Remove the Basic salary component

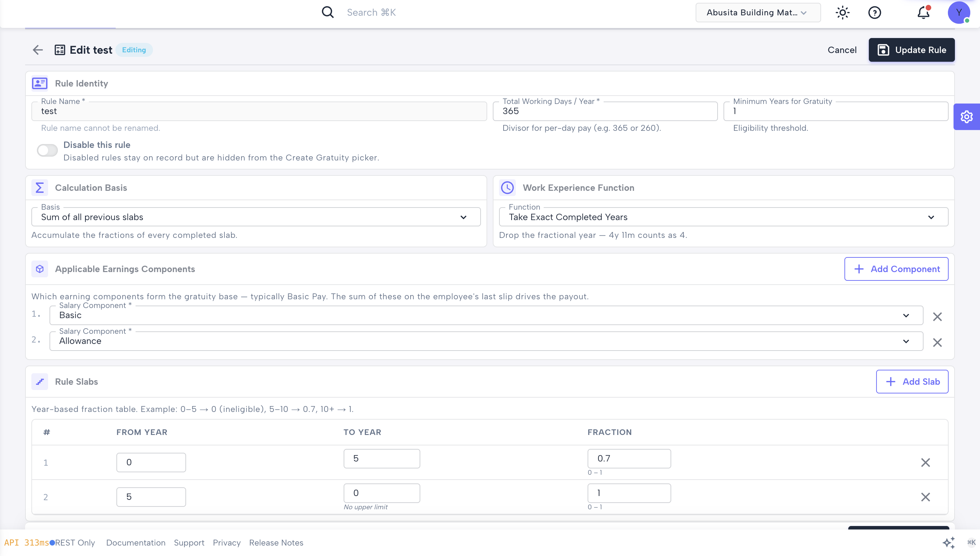pos(937,316)
